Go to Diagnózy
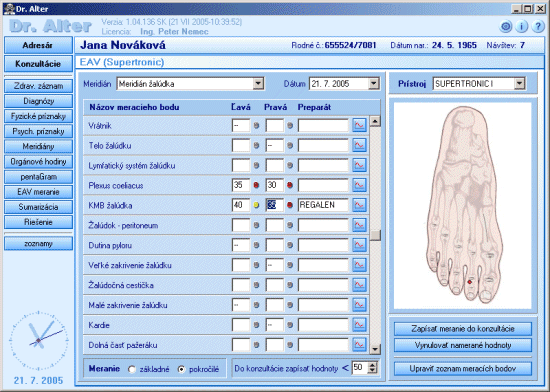 tap(38, 101)
